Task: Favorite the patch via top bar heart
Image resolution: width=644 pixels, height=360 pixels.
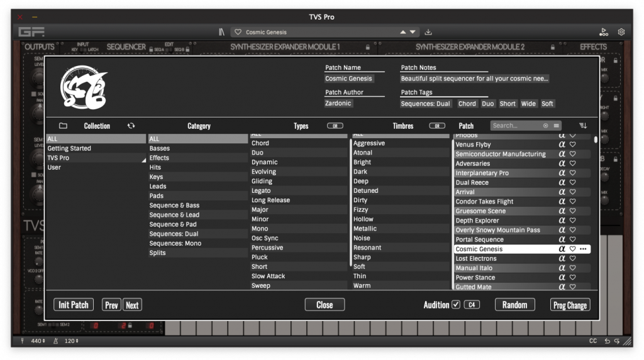Action: 238,32
